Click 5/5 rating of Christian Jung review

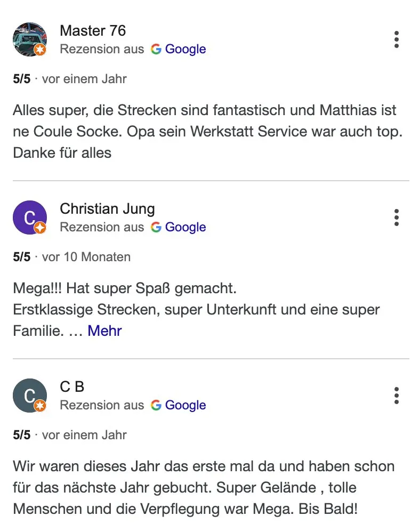(x=22, y=257)
